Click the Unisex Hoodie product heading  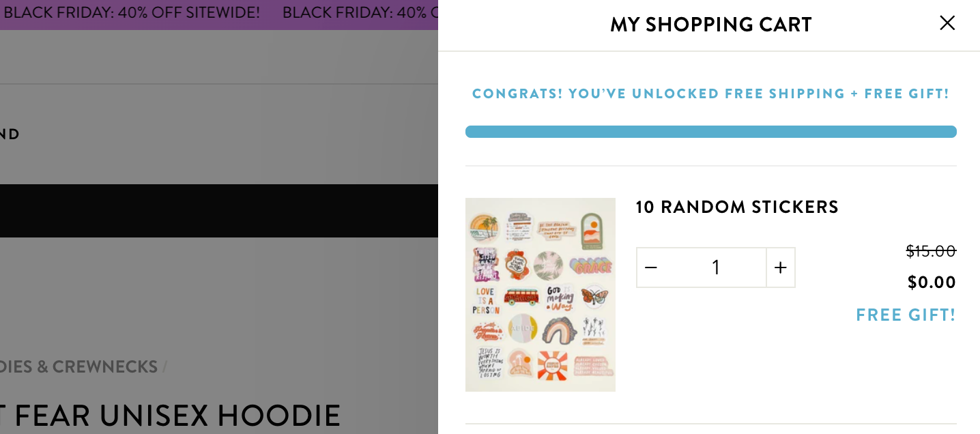(x=171, y=415)
